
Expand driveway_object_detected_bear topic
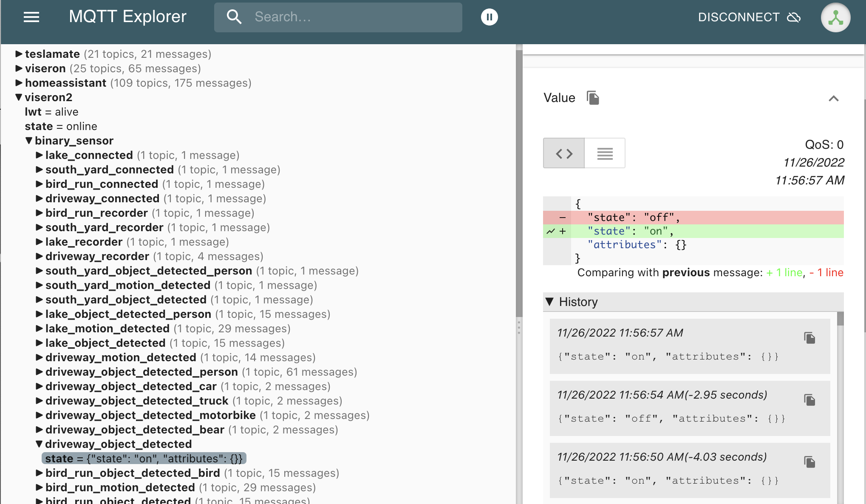click(39, 430)
